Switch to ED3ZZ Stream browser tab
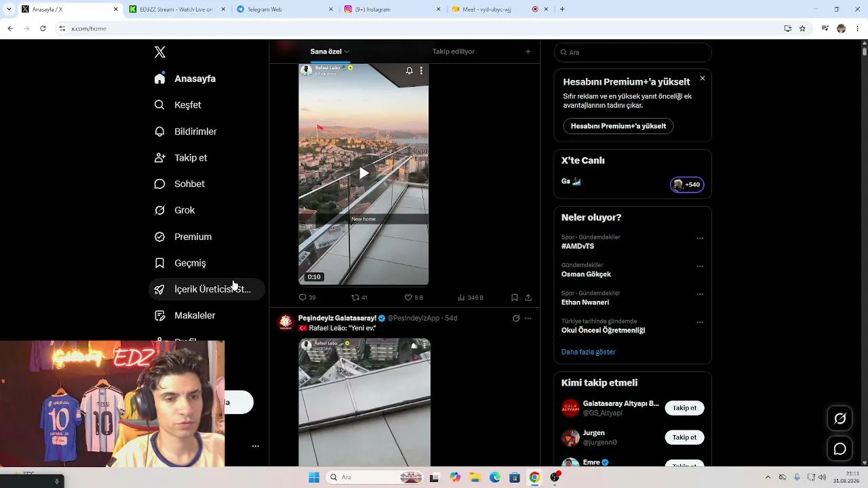868x488 pixels. coord(176,9)
